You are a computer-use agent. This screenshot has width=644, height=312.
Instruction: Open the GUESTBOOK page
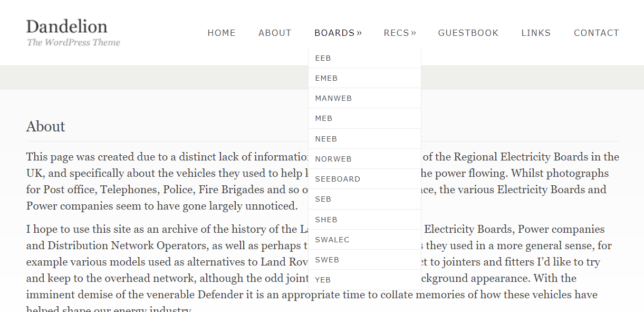[468, 33]
